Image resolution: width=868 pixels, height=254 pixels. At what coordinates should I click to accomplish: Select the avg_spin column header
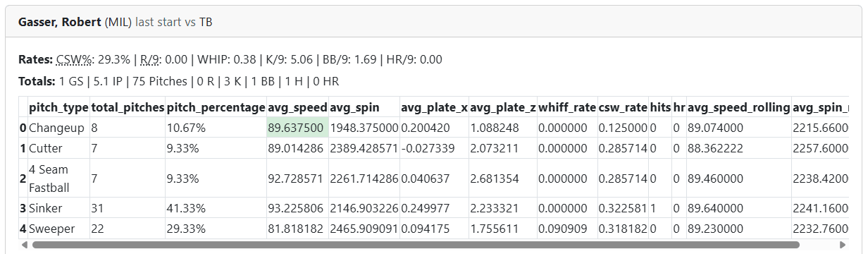point(364,108)
